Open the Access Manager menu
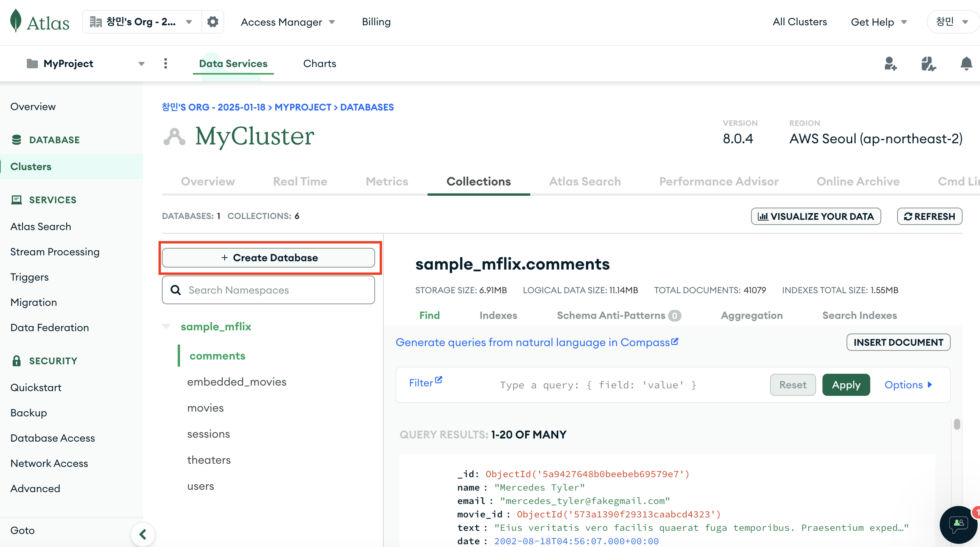Viewport: 980px width, 547px height. point(287,22)
